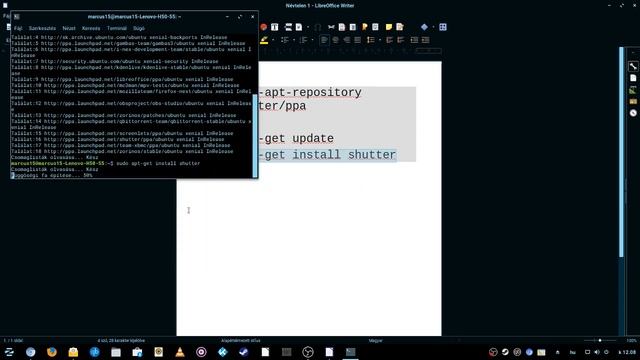Click the track changes icon in Writer
This screenshot has width=640, height=360.
(x=400, y=27)
